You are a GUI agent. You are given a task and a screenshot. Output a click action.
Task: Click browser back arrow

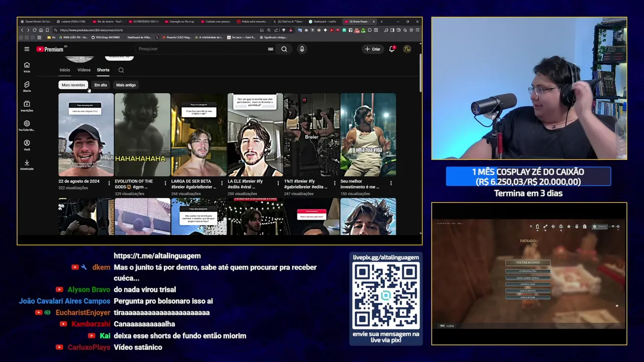pyautogui.click(x=22, y=30)
